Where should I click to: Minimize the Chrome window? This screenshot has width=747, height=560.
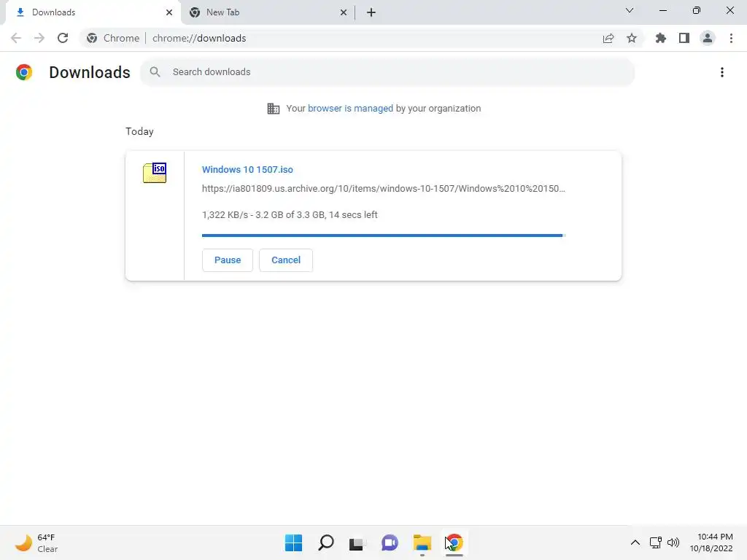pyautogui.click(x=662, y=10)
